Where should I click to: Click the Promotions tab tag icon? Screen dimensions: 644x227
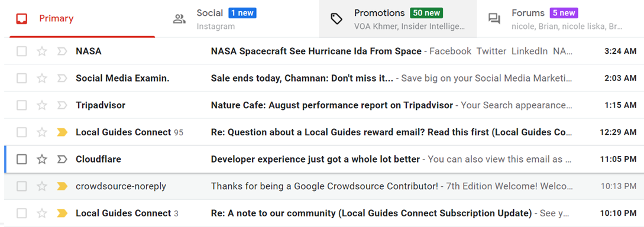click(336, 18)
